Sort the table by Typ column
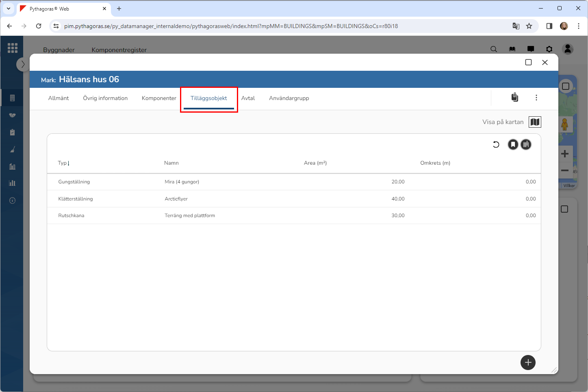 click(x=63, y=163)
